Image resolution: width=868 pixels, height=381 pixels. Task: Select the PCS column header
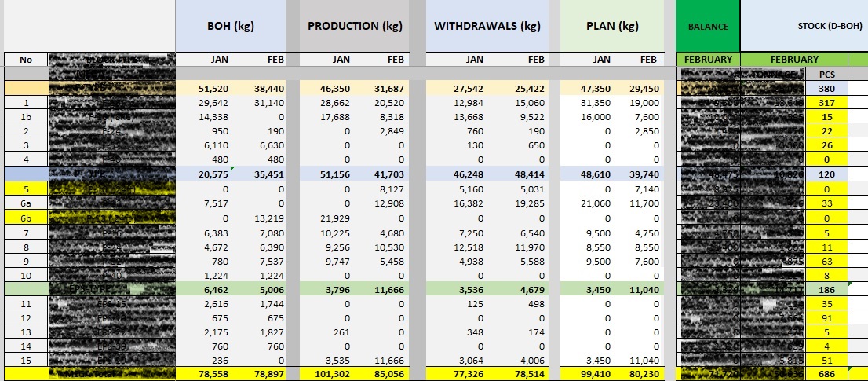828,74
